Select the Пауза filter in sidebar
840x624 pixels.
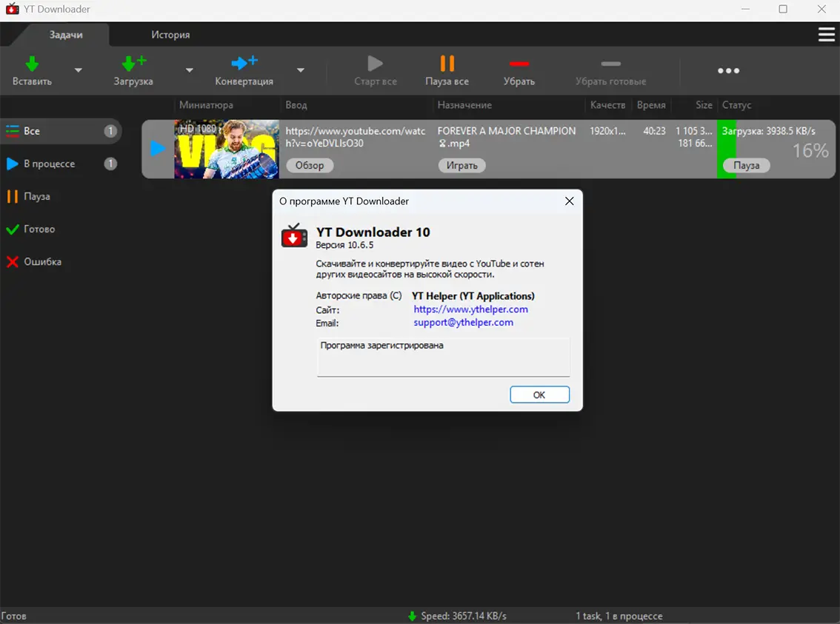(x=61, y=196)
